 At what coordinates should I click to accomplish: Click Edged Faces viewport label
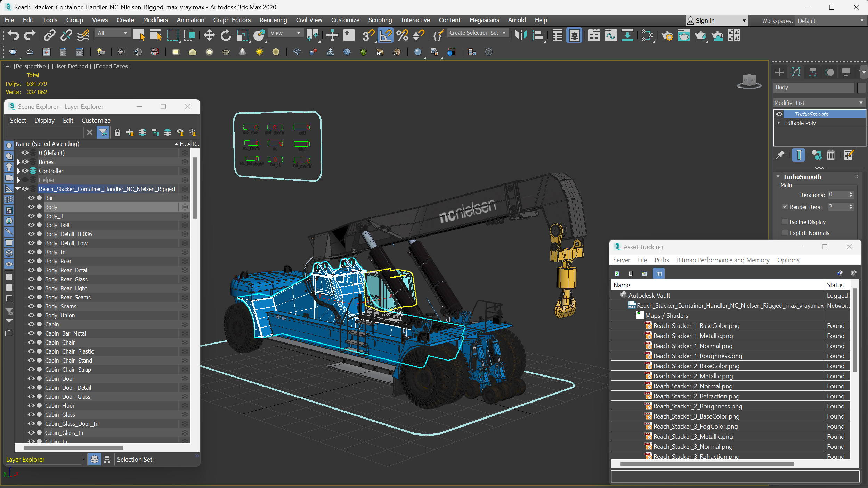113,66
